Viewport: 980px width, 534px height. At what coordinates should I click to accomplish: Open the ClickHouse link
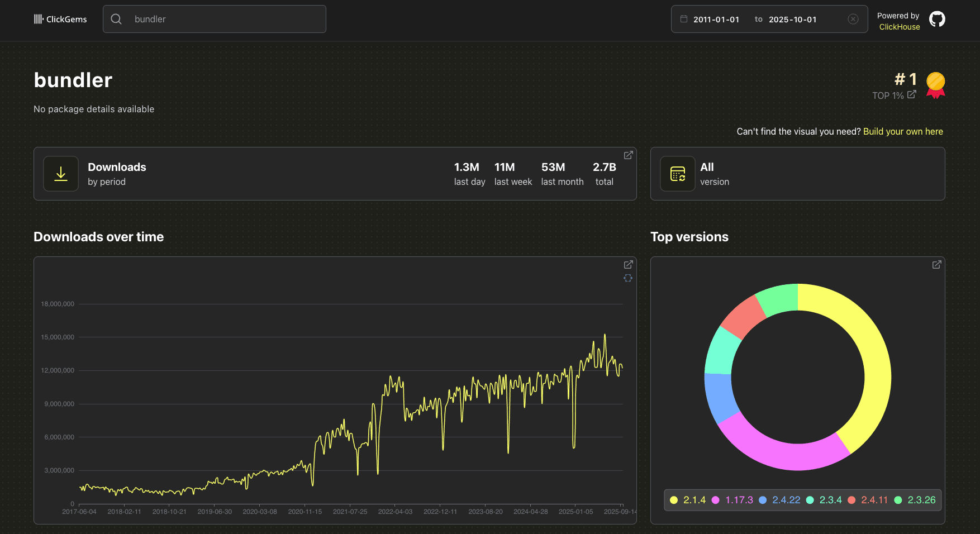[x=899, y=27]
